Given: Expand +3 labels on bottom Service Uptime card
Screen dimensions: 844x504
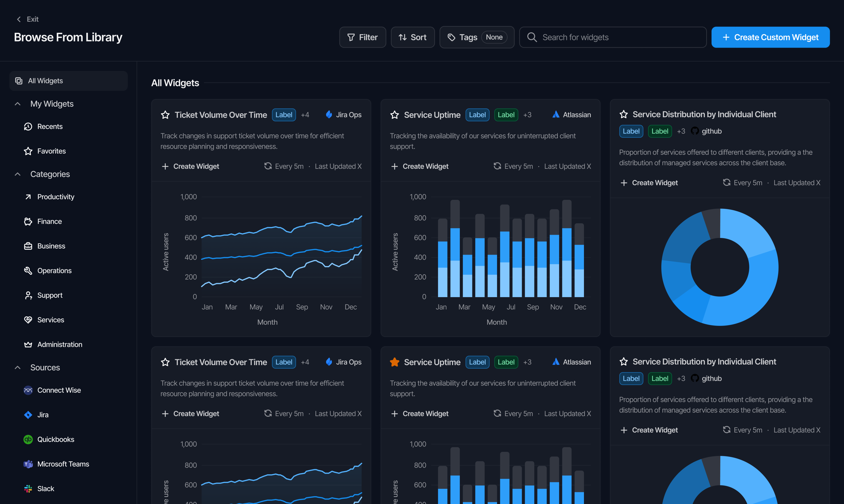Looking at the screenshot, I should pos(527,362).
